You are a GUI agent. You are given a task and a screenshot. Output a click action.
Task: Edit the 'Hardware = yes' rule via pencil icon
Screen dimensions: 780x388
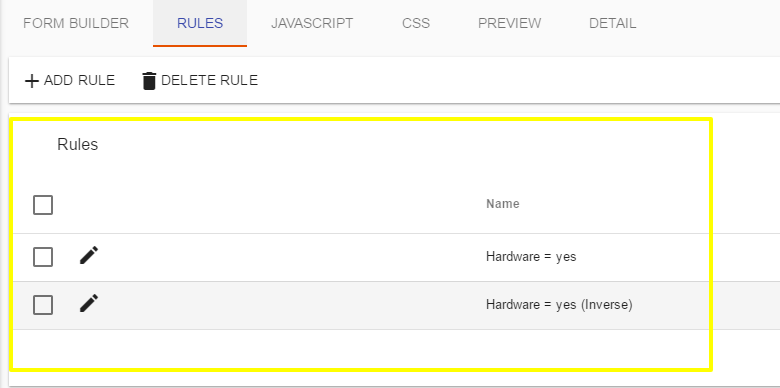click(x=89, y=256)
